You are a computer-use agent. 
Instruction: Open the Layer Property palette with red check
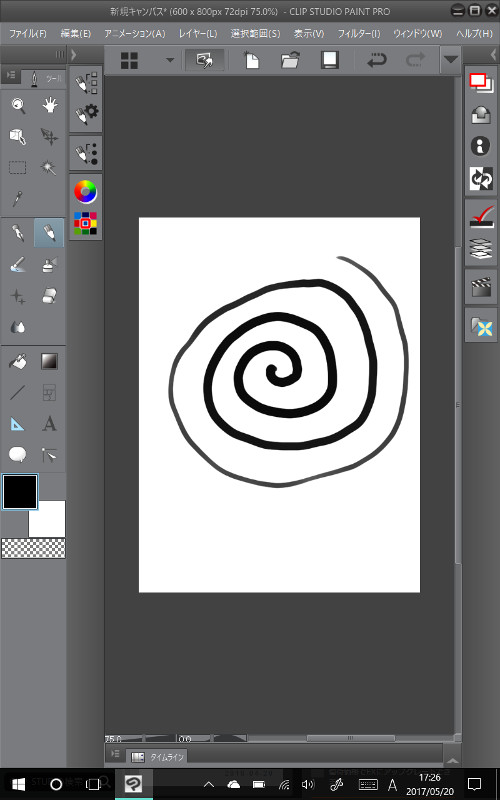[481, 217]
